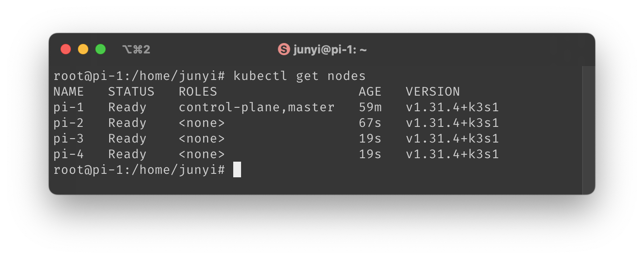
Task: Click the control-plane,master role text
Action: click(x=257, y=107)
